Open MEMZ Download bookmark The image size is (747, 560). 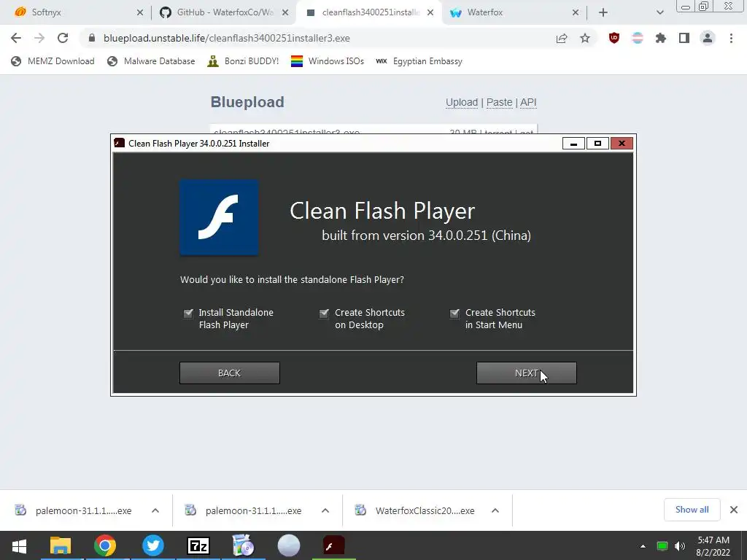click(x=53, y=61)
